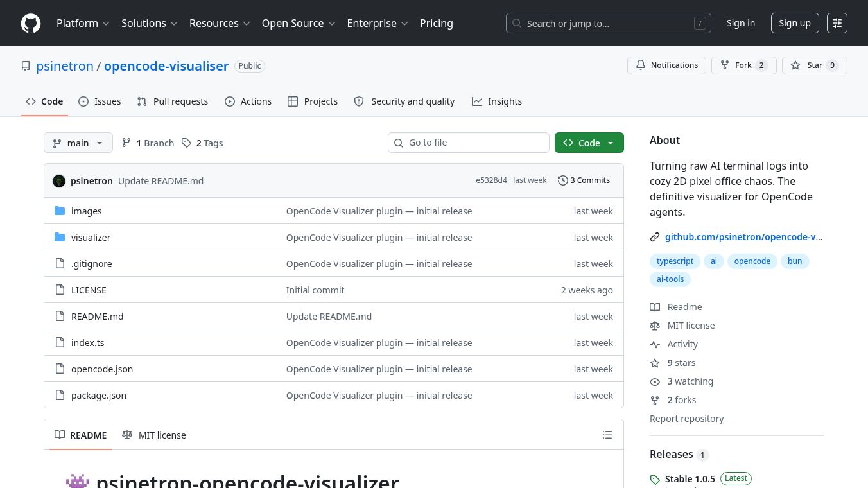Viewport: 868px width, 488px height.
Task: Click the opencode topic tag
Action: [x=752, y=261]
